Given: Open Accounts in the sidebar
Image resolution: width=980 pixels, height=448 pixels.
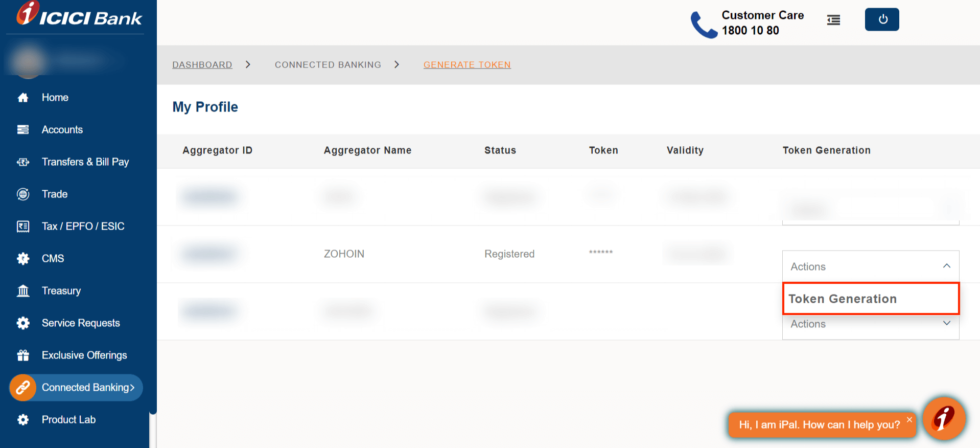Looking at the screenshot, I should (x=62, y=130).
